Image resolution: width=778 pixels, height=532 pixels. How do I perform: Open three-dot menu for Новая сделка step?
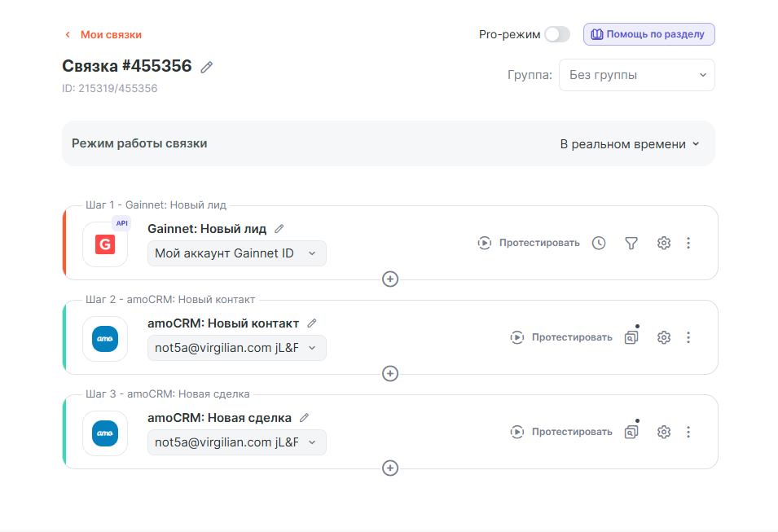coord(688,432)
